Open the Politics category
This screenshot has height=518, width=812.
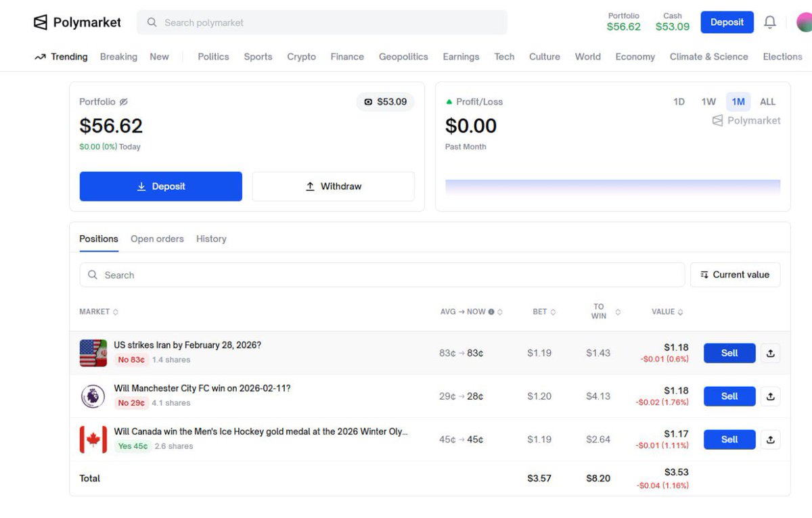tap(213, 57)
